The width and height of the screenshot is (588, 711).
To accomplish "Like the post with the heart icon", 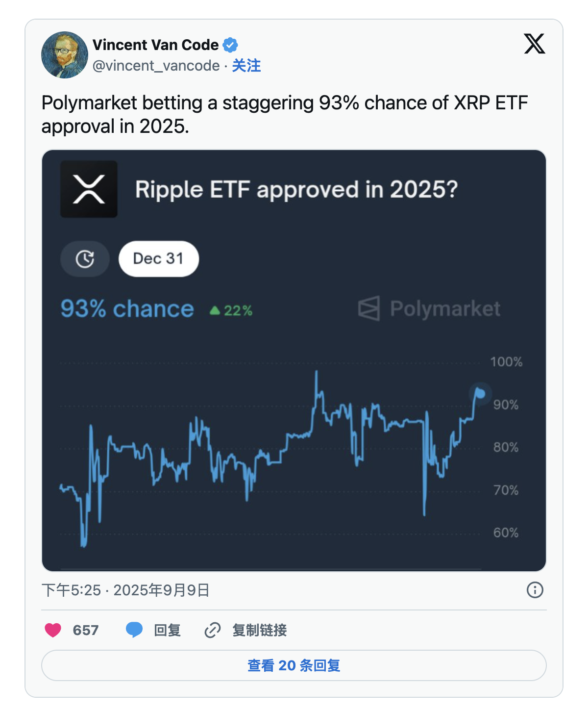I will click(x=53, y=630).
